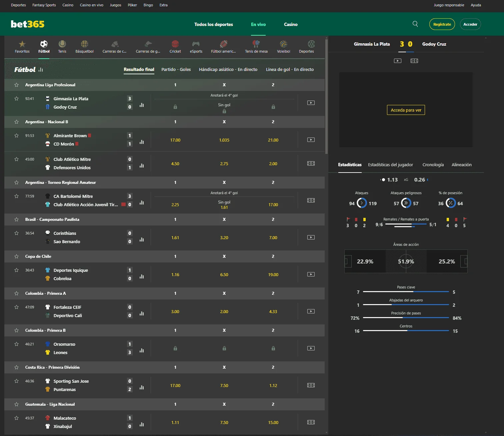504x436 pixels.
Task: Open Fantasy Sports in top bar
Action: pyautogui.click(x=44, y=5)
